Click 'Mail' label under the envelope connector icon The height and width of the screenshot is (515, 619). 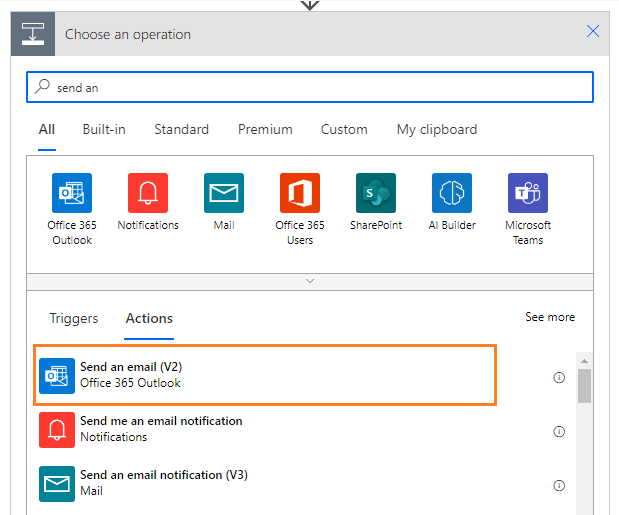224,225
